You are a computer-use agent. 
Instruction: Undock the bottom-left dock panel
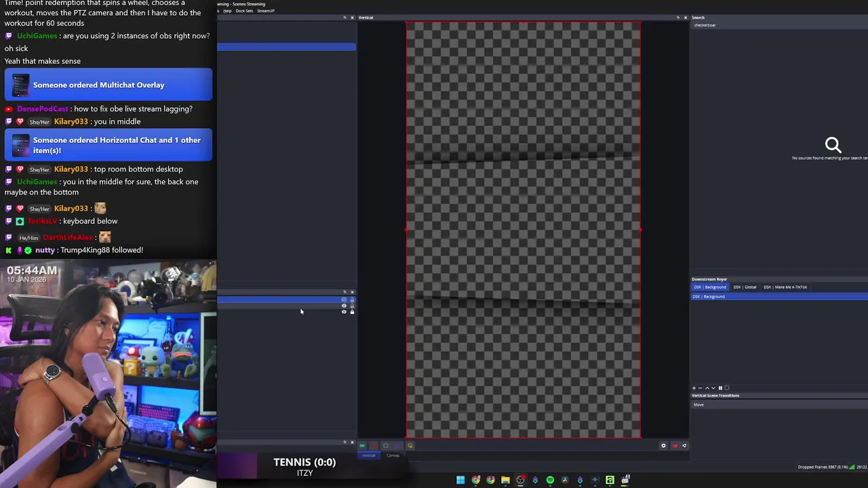tap(344, 443)
